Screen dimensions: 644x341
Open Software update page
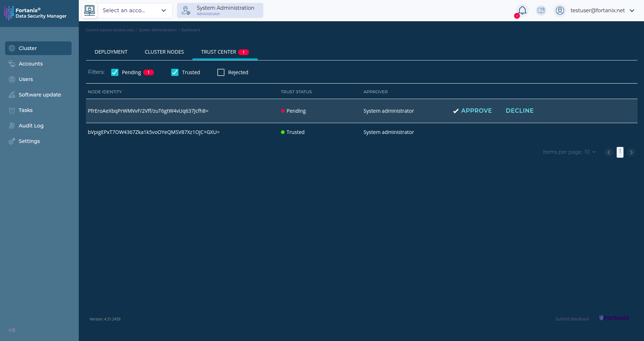point(40,95)
